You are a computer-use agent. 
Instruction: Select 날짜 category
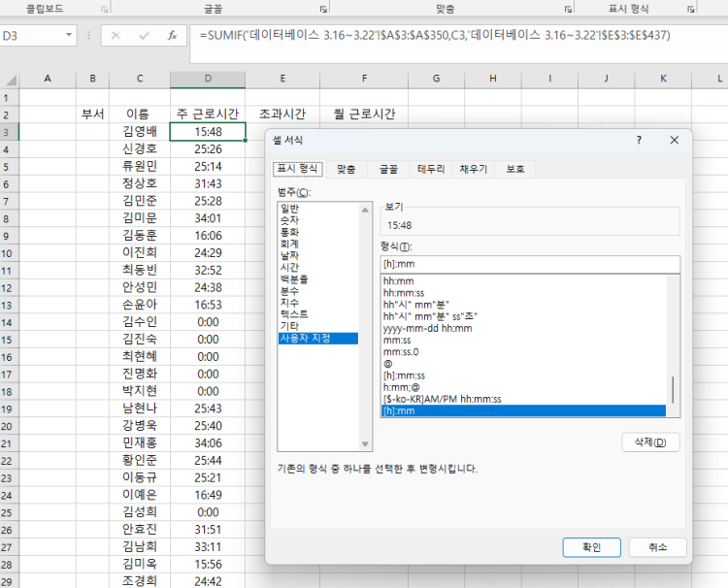click(318, 255)
